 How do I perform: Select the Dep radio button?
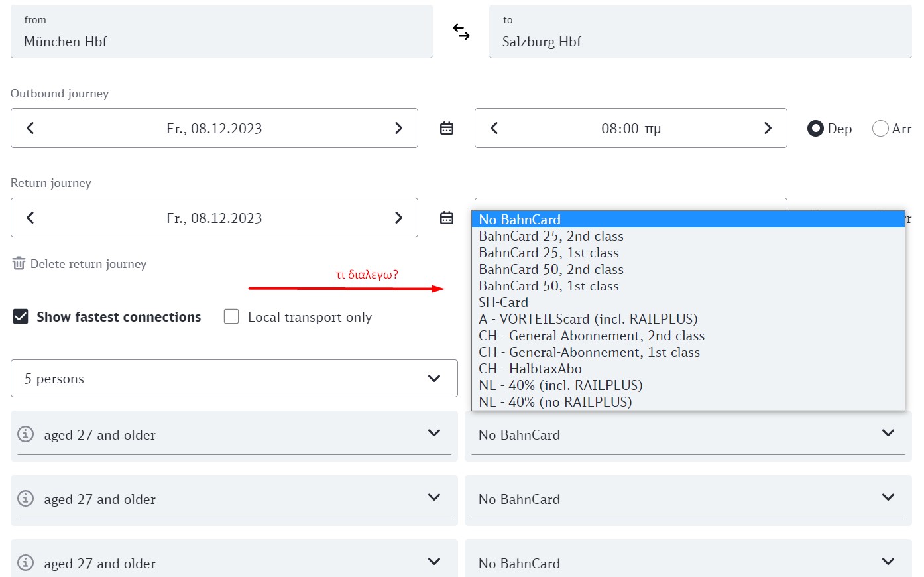pos(815,129)
